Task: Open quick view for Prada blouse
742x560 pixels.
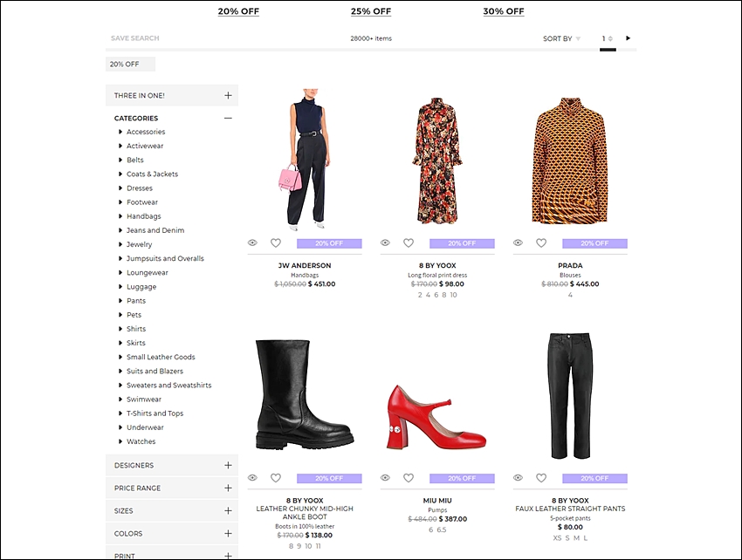Action: pyautogui.click(x=519, y=242)
